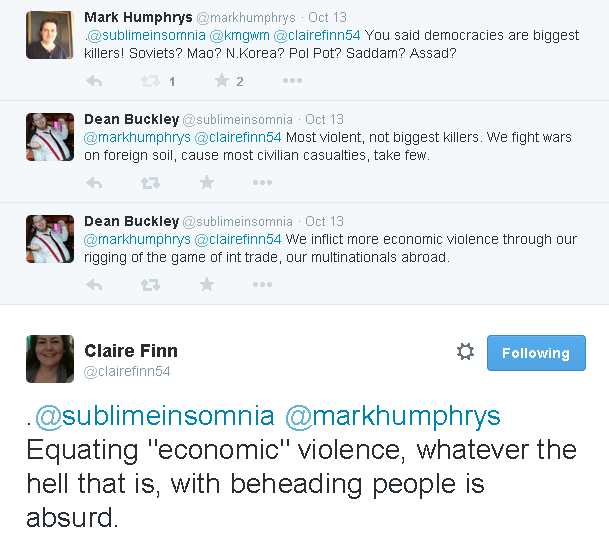Expand more options on 'economic violence' tweet
The width and height of the screenshot is (609, 537).
[263, 285]
